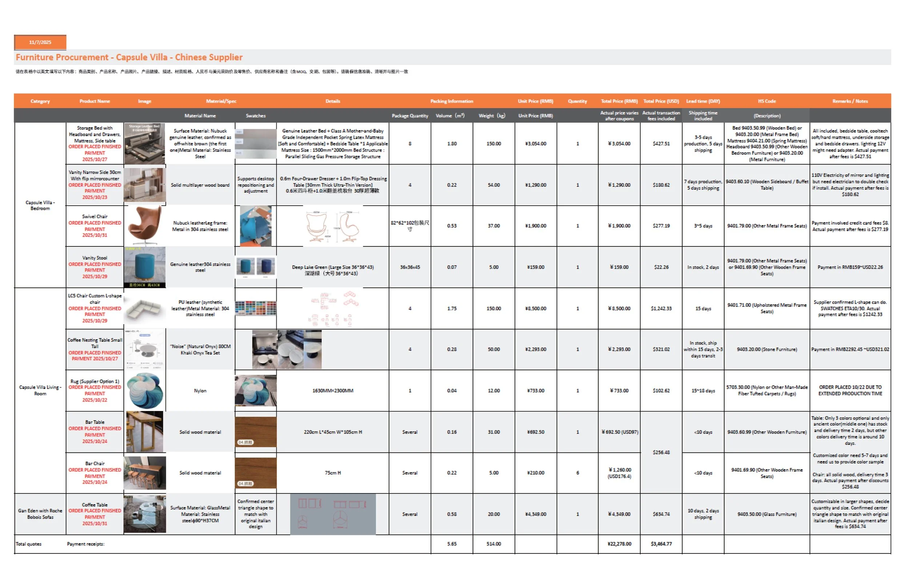Click the Payment receipts label
Viewport: 909px width, 588px height.
pos(85,544)
